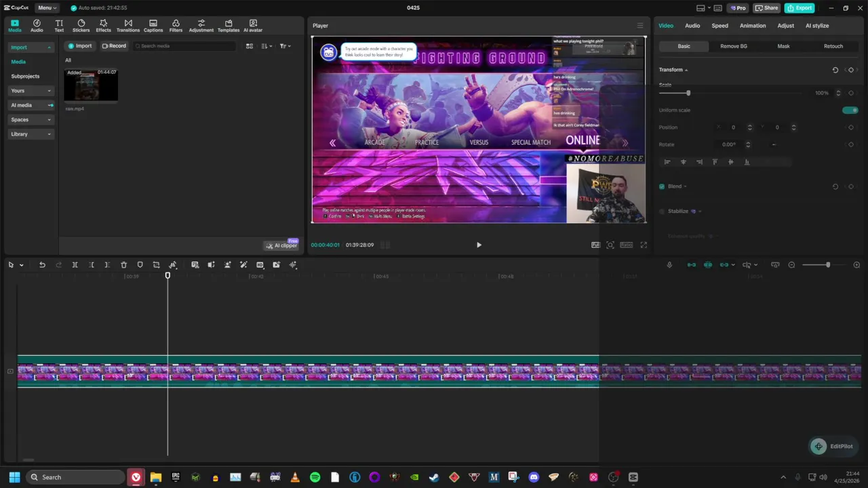Click the undo arrow in timeline toolbar
Viewport: 868px width, 488px height.
pos(42,265)
